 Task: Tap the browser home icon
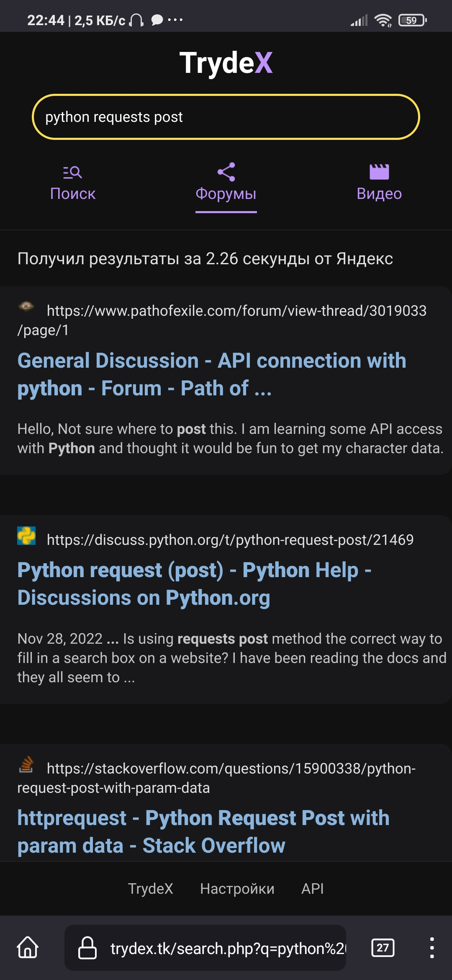point(28,947)
